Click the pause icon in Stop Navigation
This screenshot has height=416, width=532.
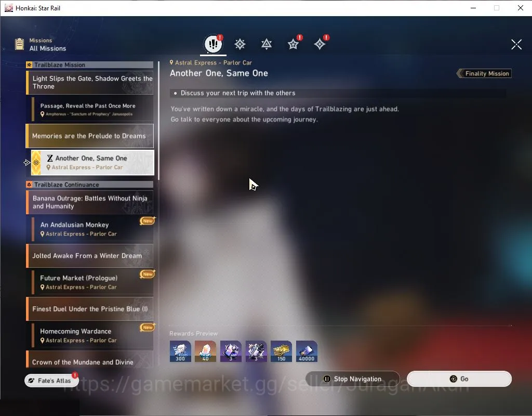[x=327, y=379]
